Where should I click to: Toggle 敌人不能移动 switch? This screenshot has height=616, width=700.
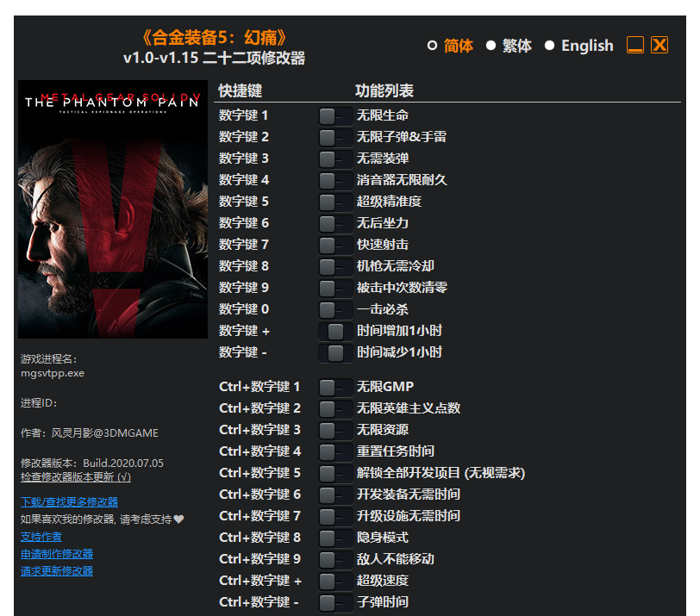point(335,559)
